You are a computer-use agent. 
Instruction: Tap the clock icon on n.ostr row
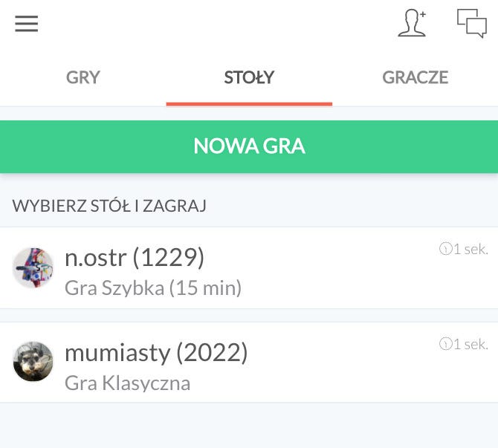tap(445, 249)
